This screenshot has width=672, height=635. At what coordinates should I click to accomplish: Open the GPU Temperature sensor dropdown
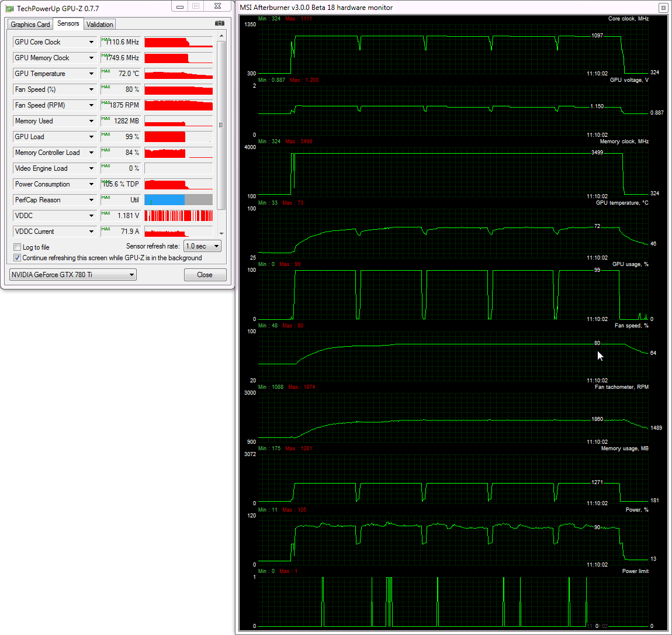(x=91, y=74)
